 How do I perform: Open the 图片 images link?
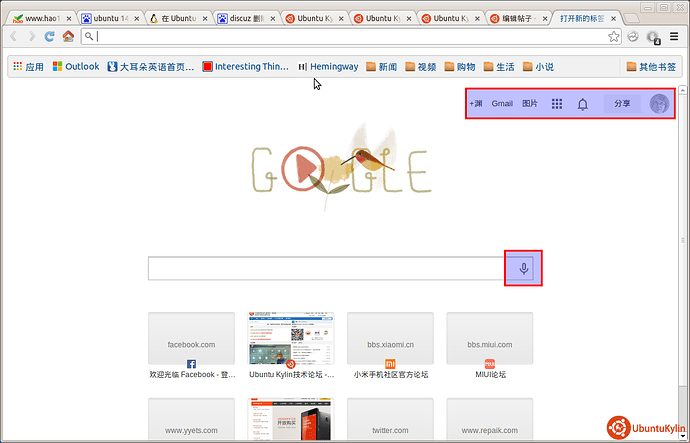(x=530, y=104)
